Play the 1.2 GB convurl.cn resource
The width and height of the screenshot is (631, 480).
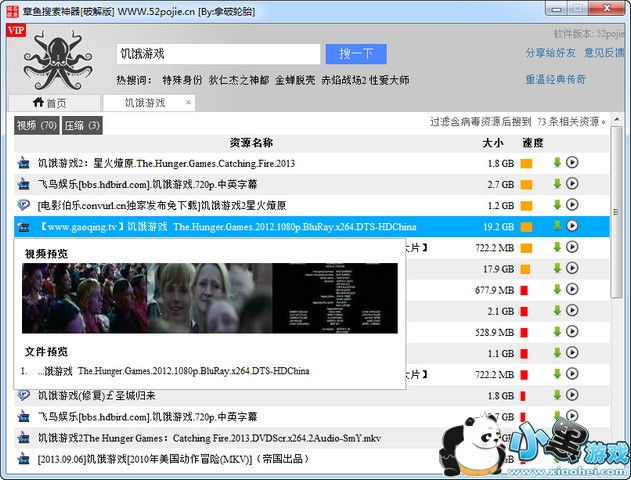pyautogui.click(x=572, y=205)
